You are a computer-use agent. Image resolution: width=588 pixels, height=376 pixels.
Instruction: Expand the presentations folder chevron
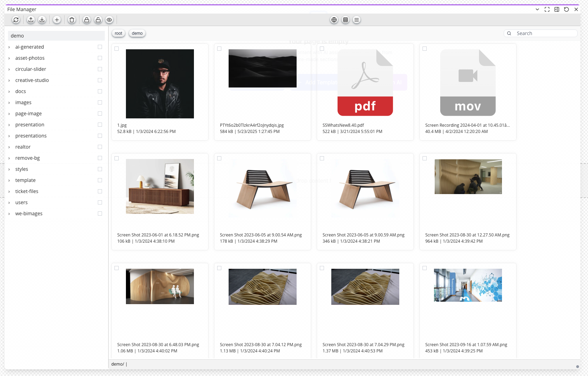[9, 136]
